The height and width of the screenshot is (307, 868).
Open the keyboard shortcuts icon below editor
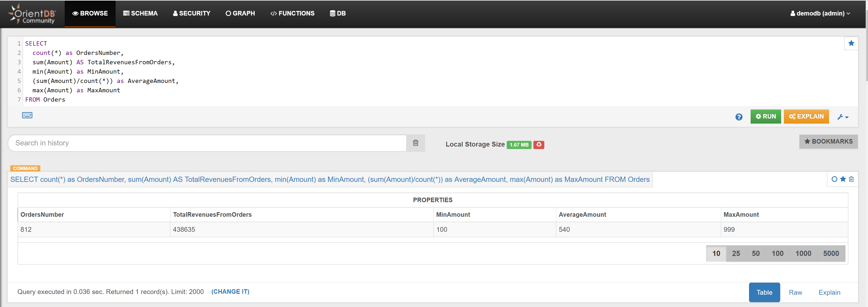[27, 115]
